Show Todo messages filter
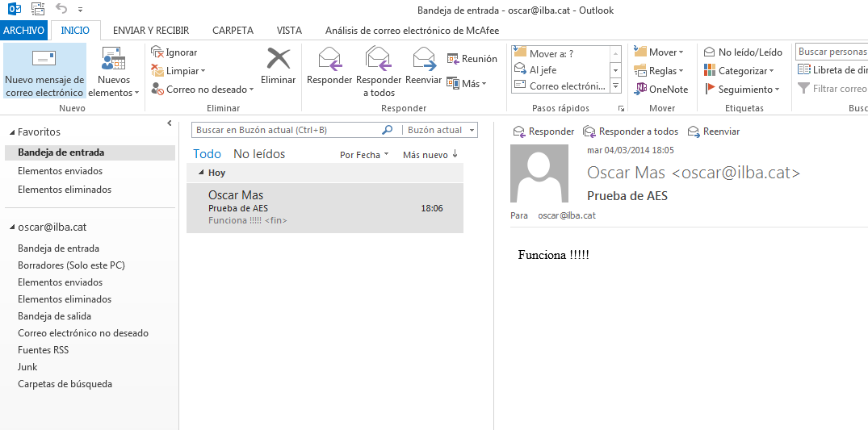This screenshot has height=430, width=868. (207, 154)
